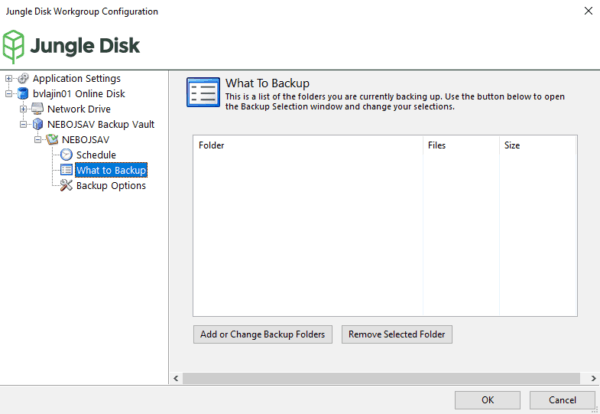Click the horizontal scrollbar right arrow

click(x=592, y=378)
